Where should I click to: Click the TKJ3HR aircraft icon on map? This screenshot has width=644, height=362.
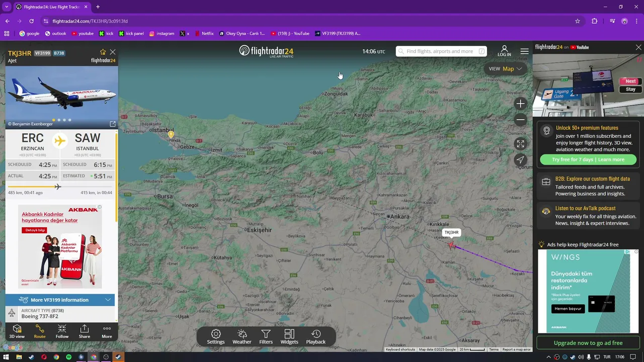(451, 245)
